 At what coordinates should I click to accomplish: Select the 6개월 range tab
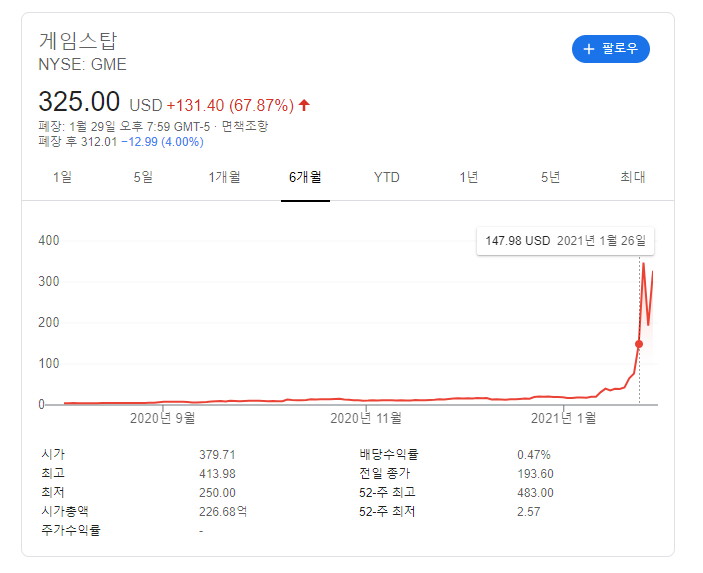pyautogui.click(x=305, y=177)
